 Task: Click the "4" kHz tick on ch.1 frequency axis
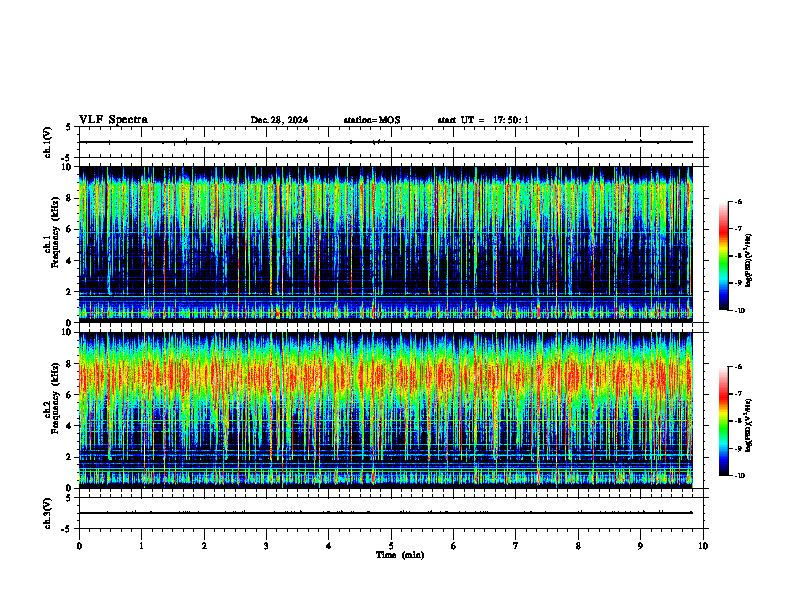pos(70,261)
